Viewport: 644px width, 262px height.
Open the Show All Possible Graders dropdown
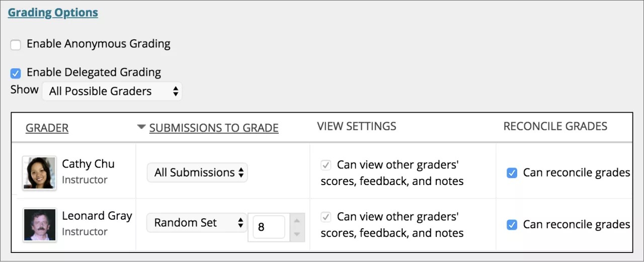[112, 92]
